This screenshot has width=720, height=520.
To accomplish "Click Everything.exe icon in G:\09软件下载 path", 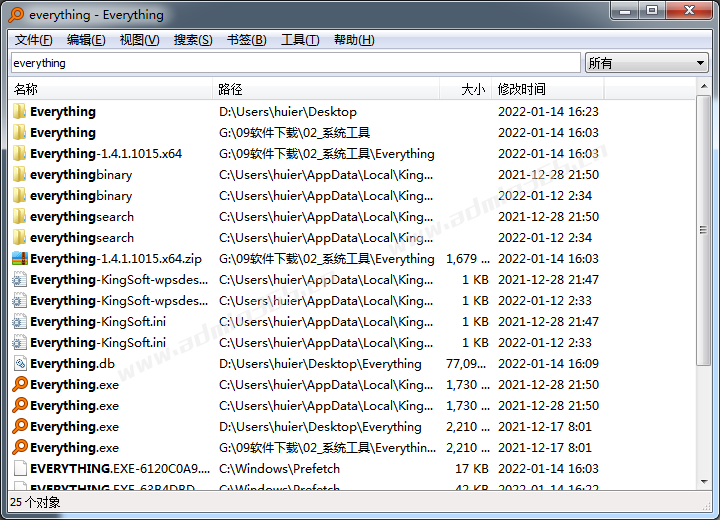I will [20, 447].
